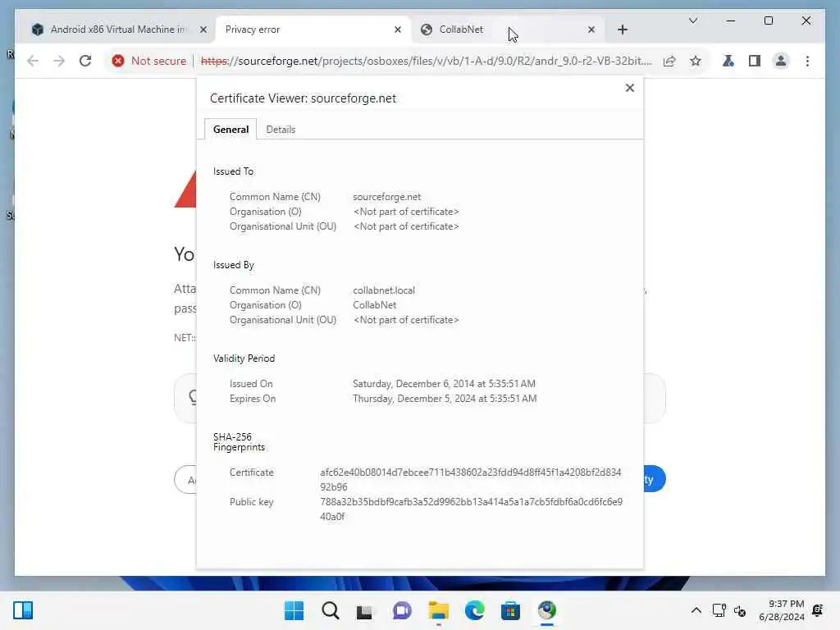The image size is (840, 630).
Task: Bookmark this page with the star
Action: click(x=696, y=61)
